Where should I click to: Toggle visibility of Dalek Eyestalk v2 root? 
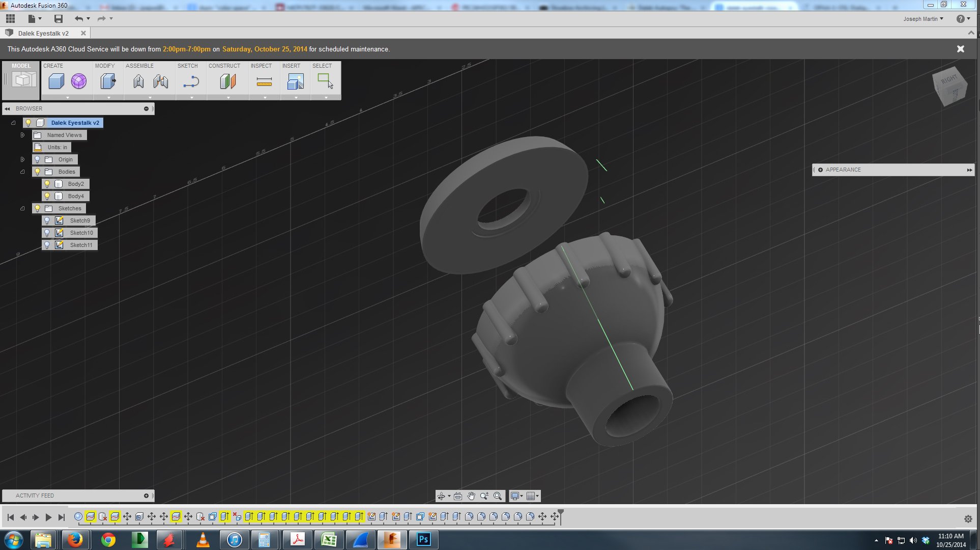tap(28, 123)
